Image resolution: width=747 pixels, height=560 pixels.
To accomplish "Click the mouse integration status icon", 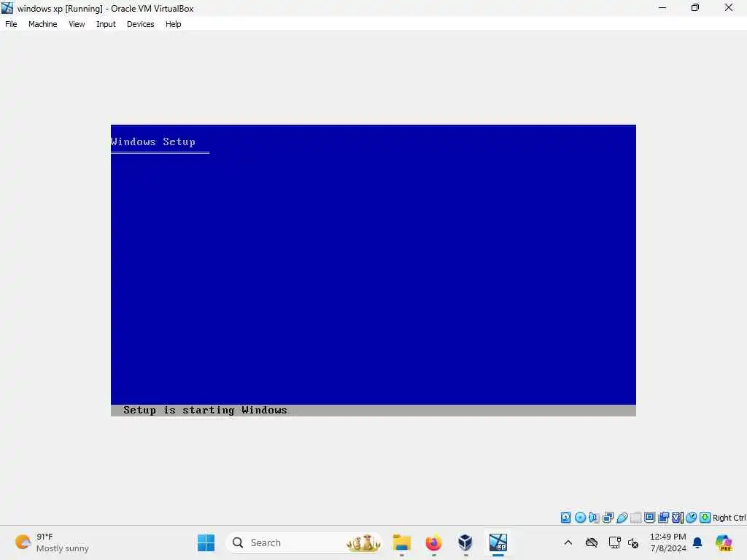I will 692,518.
